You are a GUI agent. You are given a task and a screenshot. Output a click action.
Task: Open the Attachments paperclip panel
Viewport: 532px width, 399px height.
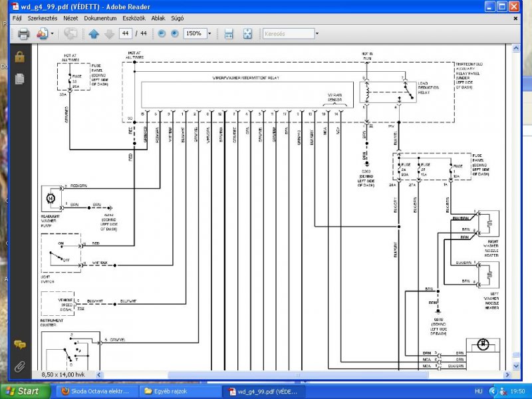coord(20,366)
